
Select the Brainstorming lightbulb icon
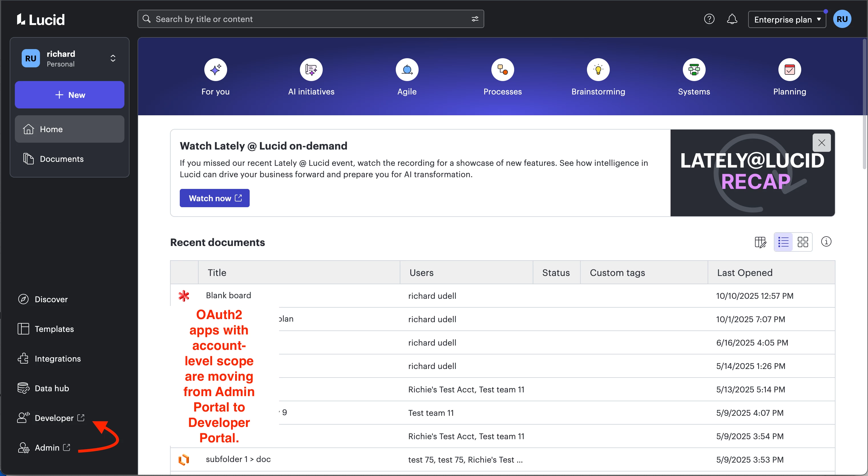click(x=598, y=70)
